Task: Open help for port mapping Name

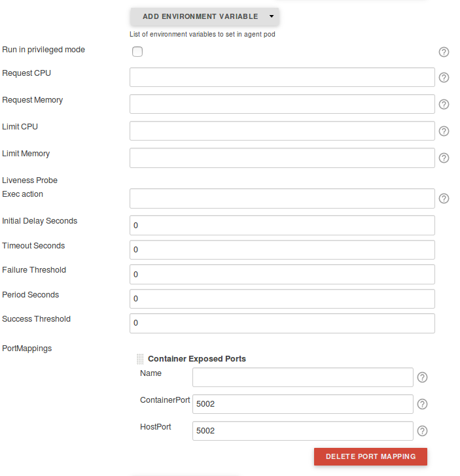Action: 422,377
